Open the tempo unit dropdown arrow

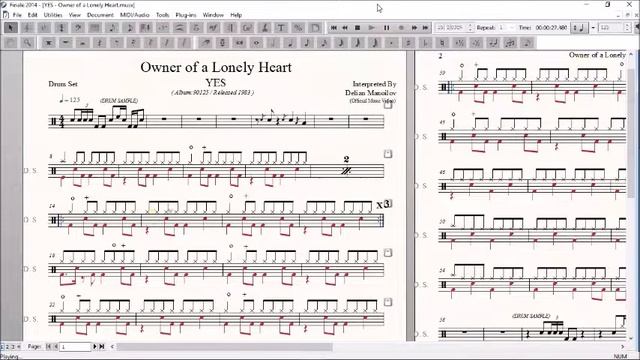point(593,28)
